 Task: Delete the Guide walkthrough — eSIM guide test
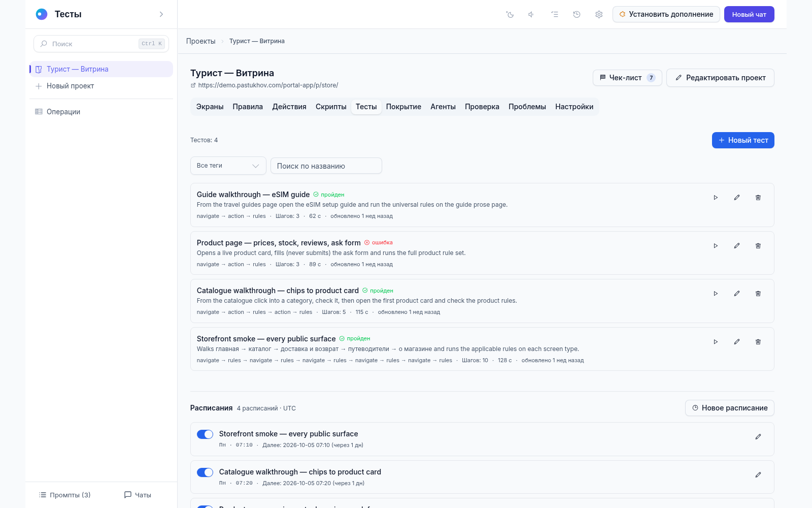tap(758, 198)
